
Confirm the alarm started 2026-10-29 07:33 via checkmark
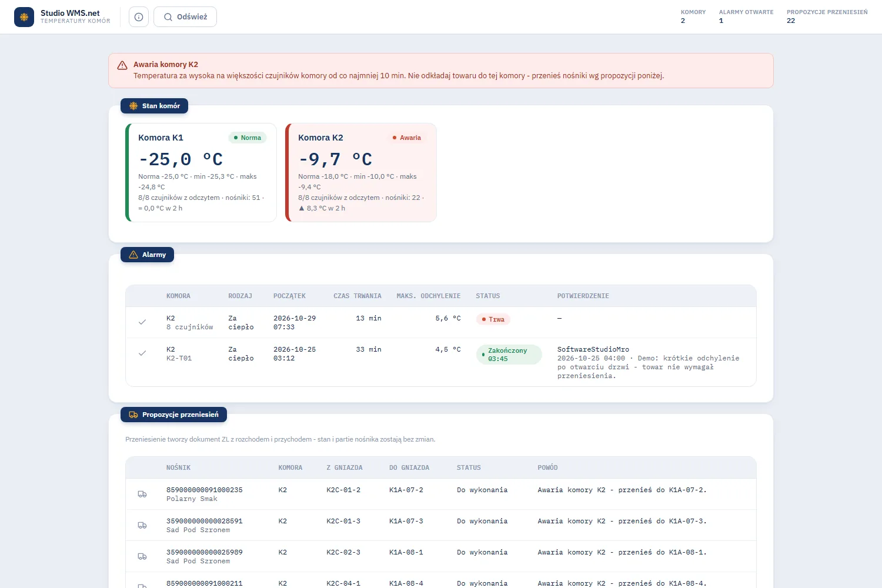click(142, 322)
